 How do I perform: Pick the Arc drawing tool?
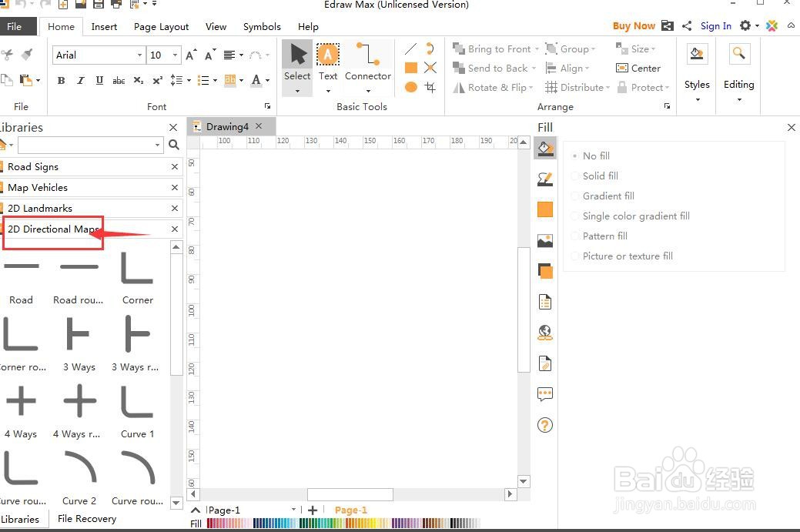click(430, 49)
